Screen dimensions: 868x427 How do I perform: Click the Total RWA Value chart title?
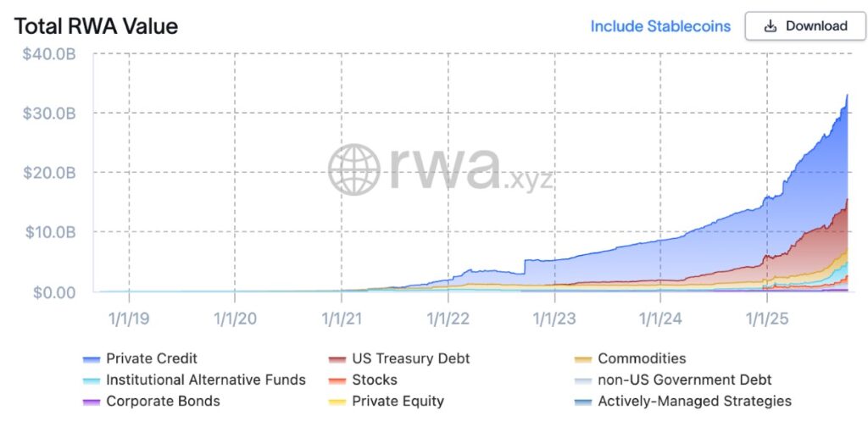click(x=96, y=26)
